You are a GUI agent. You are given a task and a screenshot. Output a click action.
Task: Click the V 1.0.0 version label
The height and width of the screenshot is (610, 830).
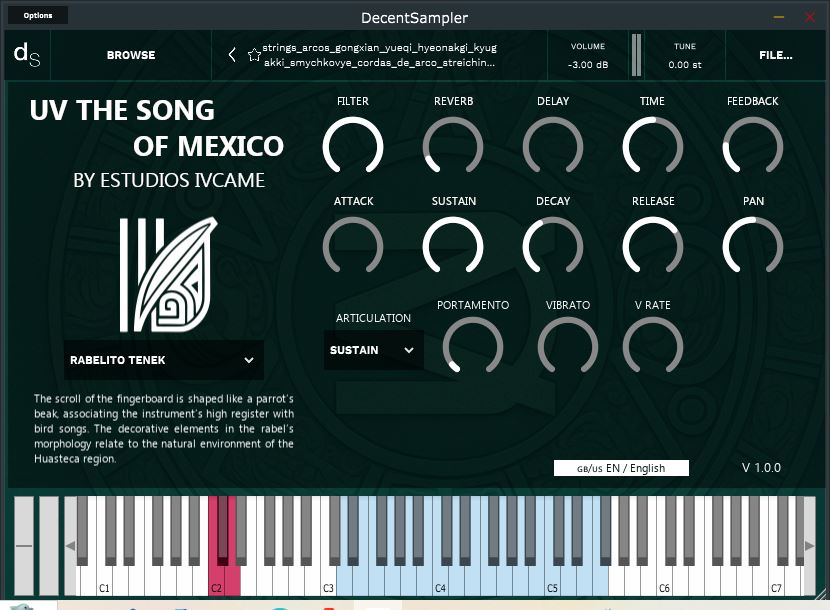click(761, 468)
